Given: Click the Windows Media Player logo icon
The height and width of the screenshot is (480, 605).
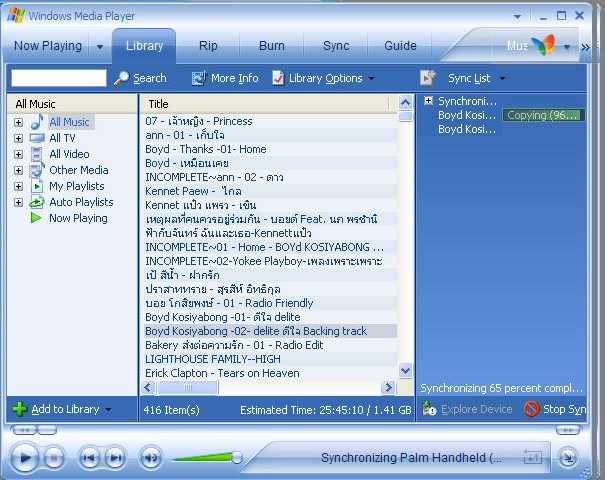Looking at the screenshot, I should [x=16, y=15].
